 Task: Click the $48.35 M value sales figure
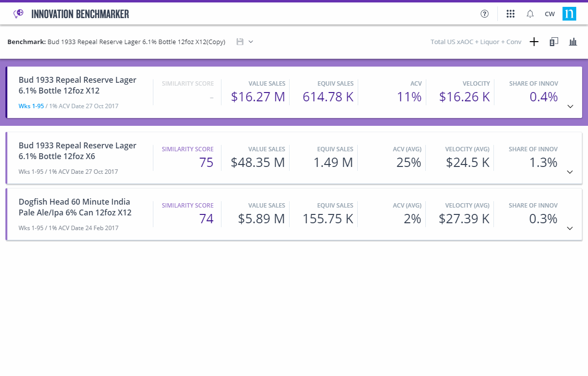tap(258, 163)
